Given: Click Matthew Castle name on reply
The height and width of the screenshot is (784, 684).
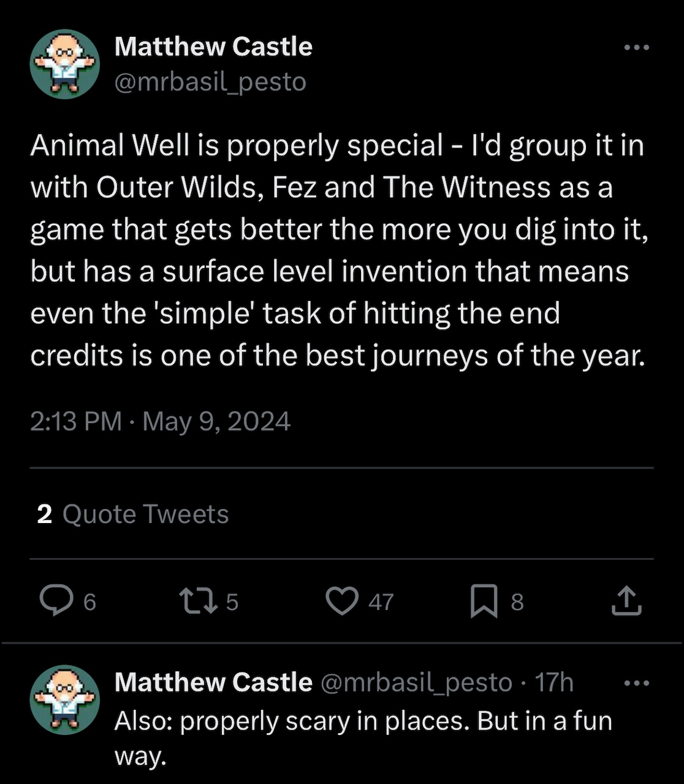Looking at the screenshot, I should click(x=213, y=682).
